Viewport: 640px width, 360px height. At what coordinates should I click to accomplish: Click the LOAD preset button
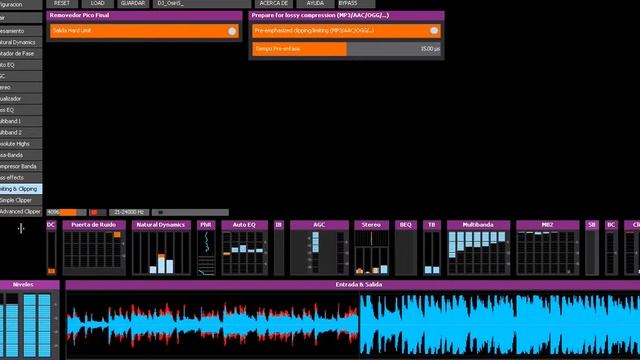point(98,3)
